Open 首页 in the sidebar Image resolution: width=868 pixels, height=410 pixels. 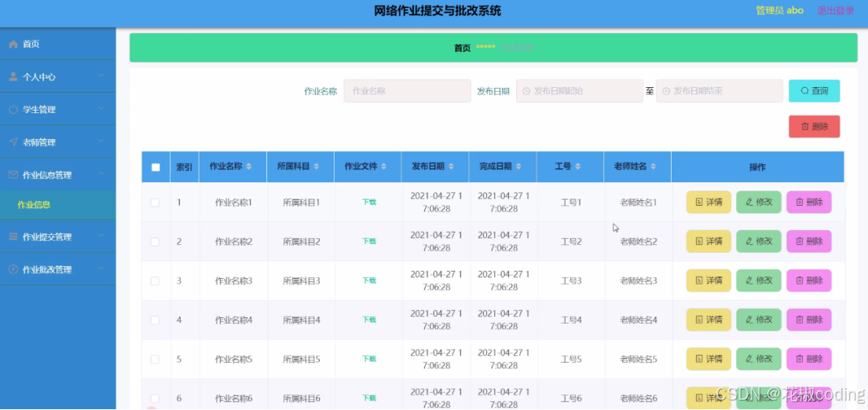pyautogui.click(x=57, y=44)
